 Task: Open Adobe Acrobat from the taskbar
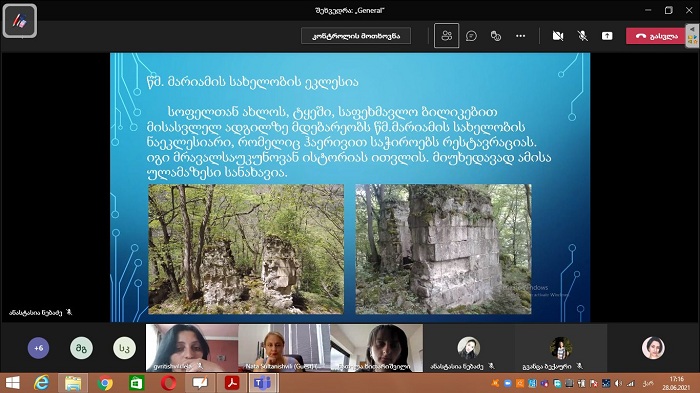pos(232,383)
